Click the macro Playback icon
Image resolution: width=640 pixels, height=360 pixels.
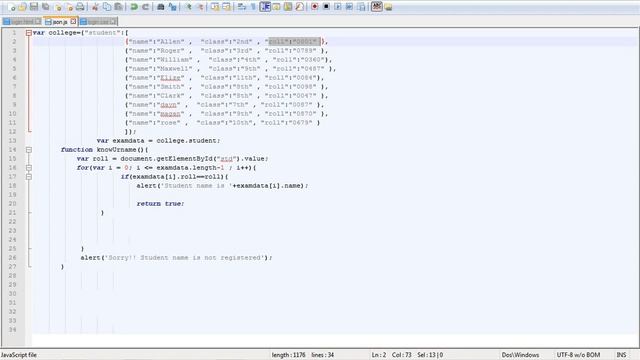click(x=338, y=7)
